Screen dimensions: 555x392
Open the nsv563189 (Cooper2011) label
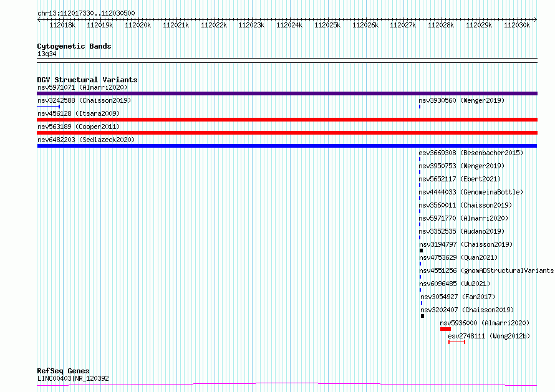pyautogui.click(x=79, y=127)
